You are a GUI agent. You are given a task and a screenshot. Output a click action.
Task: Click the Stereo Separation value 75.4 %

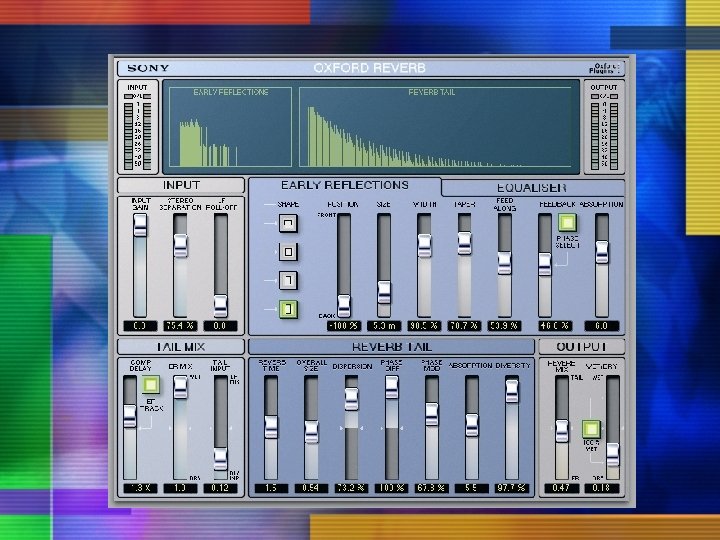click(180, 326)
